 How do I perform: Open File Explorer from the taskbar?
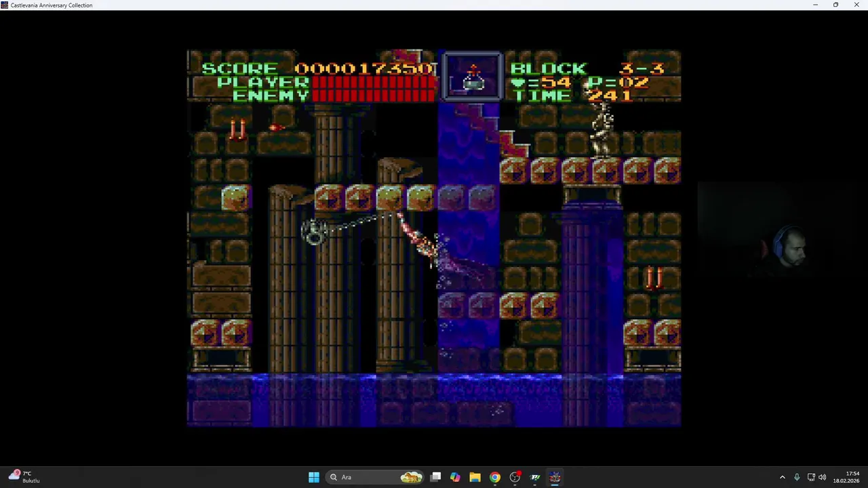coord(475,477)
